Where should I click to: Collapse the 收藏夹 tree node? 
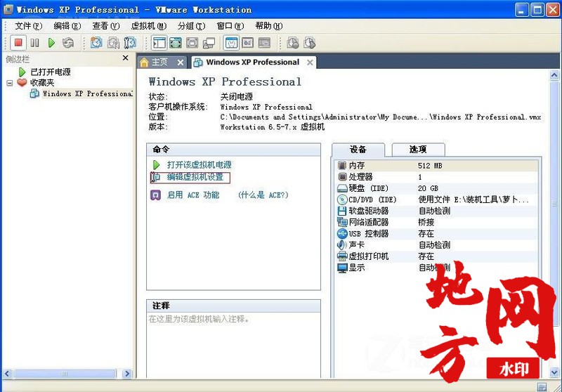[10, 83]
